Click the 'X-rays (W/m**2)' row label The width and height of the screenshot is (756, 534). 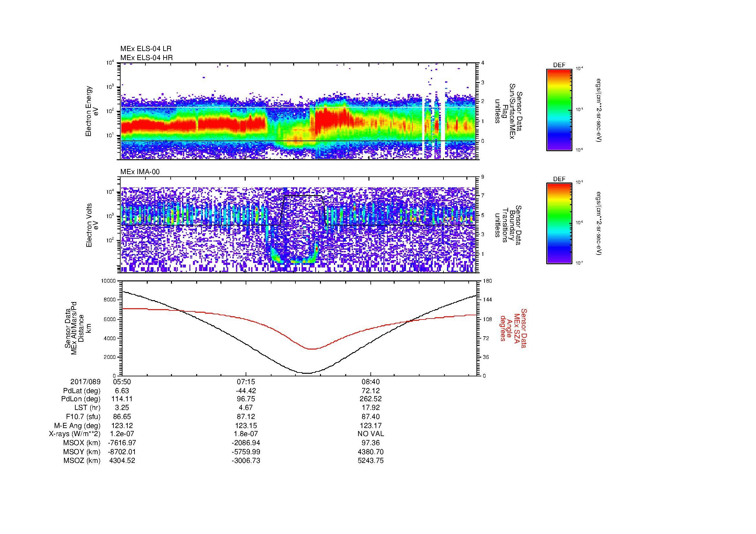[75, 434]
